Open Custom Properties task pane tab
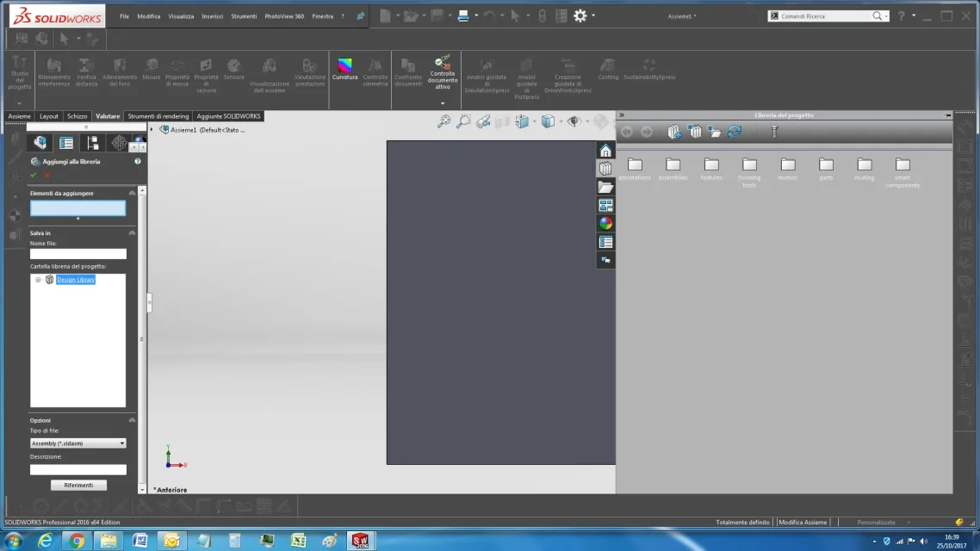This screenshot has height=551, width=980. point(605,242)
